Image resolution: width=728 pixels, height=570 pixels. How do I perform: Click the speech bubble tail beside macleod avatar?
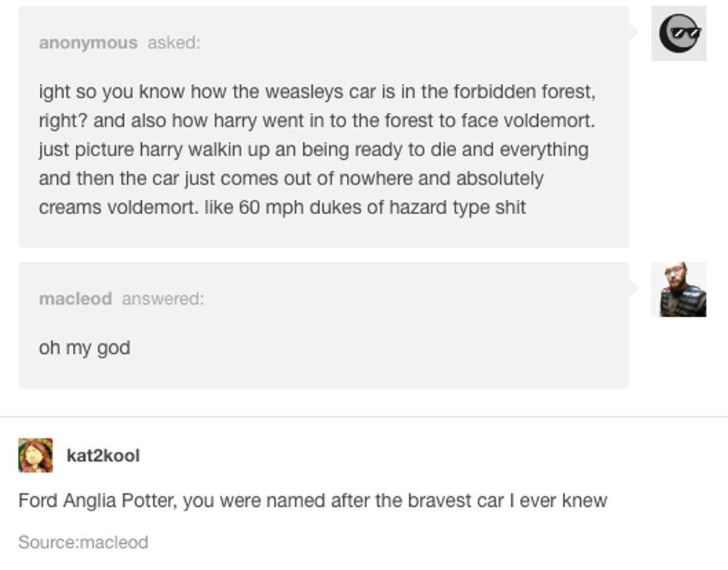click(634, 289)
